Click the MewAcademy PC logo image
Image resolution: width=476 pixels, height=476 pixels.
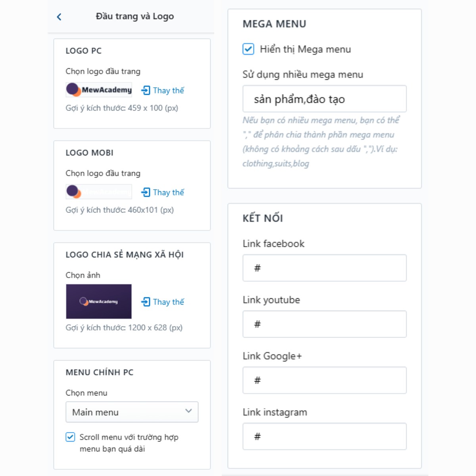(99, 90)
